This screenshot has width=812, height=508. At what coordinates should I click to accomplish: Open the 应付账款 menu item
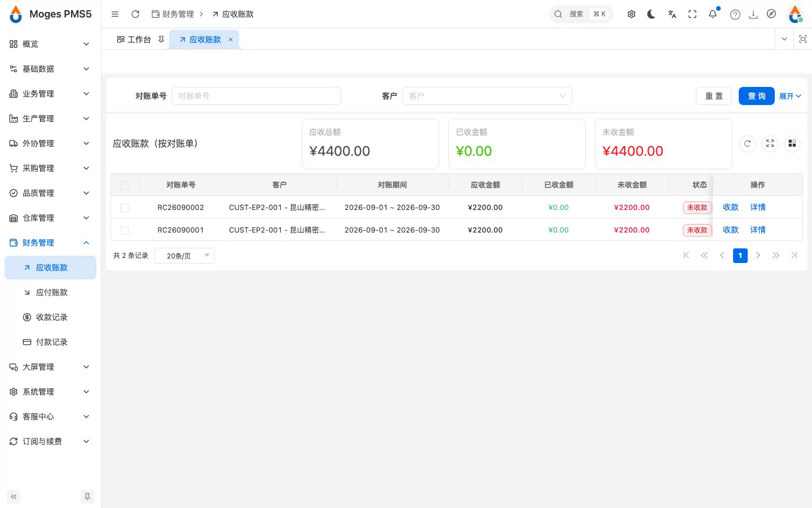(50, 292)
